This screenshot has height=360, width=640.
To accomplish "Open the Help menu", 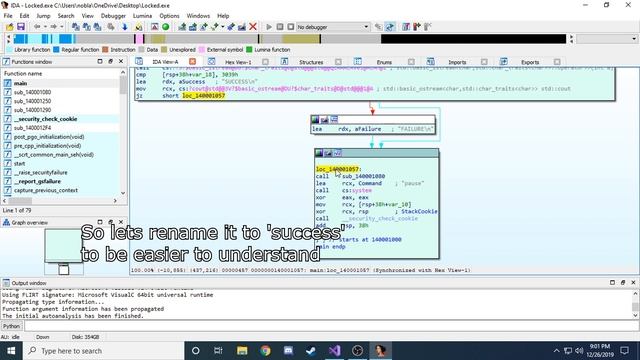I will (223, 16).
